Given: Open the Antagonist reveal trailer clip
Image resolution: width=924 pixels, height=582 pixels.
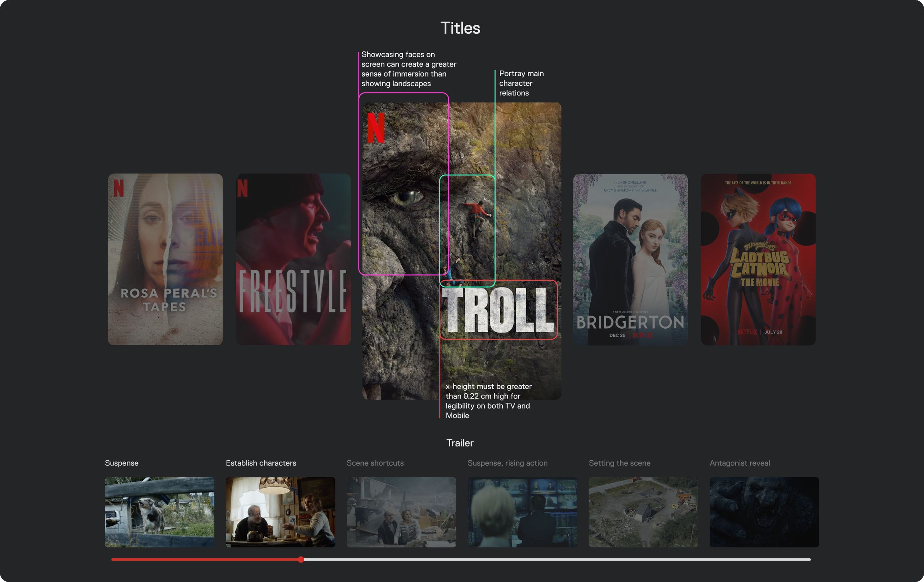Looking at the screenshot, I should tap(764, 512).
